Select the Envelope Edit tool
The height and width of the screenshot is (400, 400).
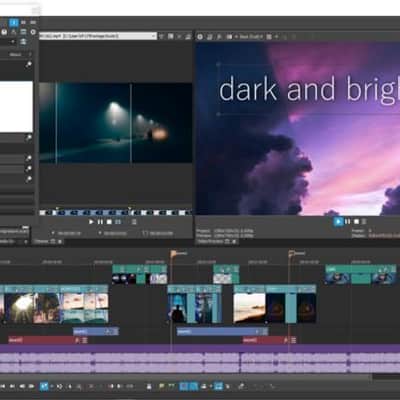click(x=59, y=387)
